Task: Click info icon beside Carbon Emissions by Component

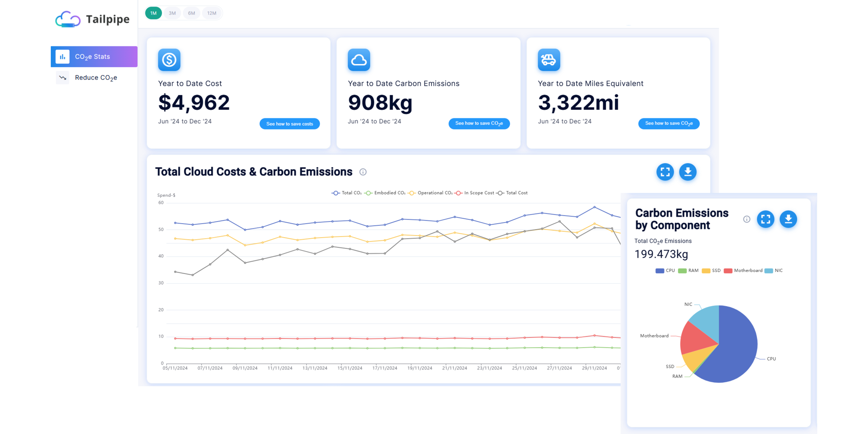Action: pyautogui.click(x=747, y=219)
